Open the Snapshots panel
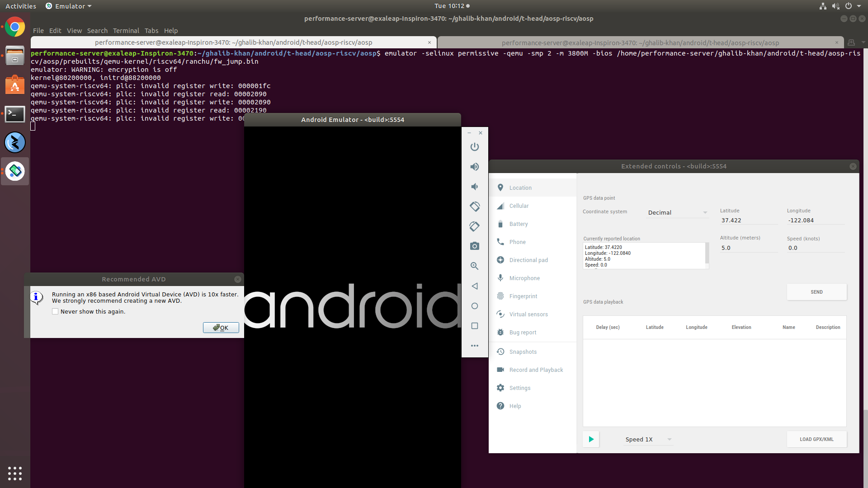The width and height of the screenshot is (868, 488). (523, 352)
